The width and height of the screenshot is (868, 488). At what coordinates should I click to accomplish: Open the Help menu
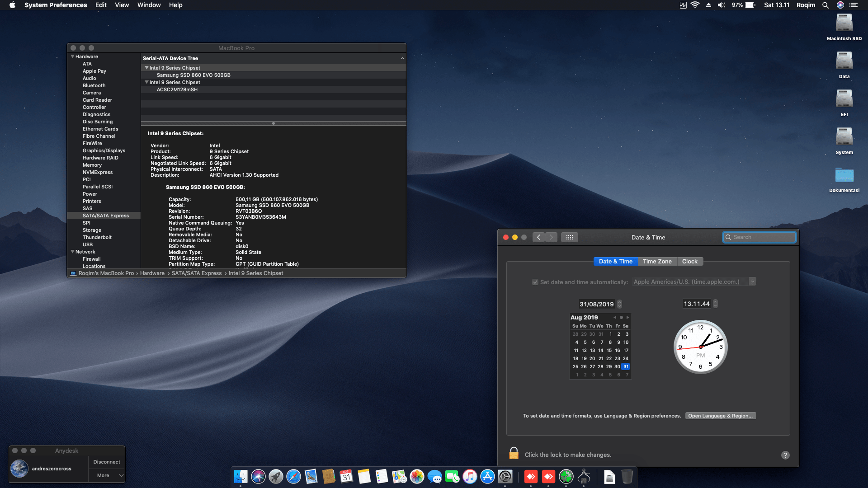click(175, 5)
